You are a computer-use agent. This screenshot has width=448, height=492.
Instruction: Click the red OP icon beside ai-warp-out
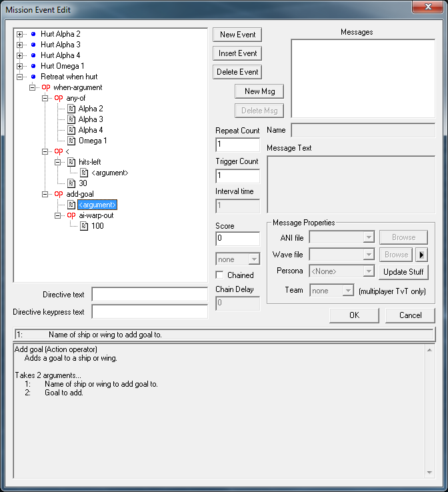[71, 215]
